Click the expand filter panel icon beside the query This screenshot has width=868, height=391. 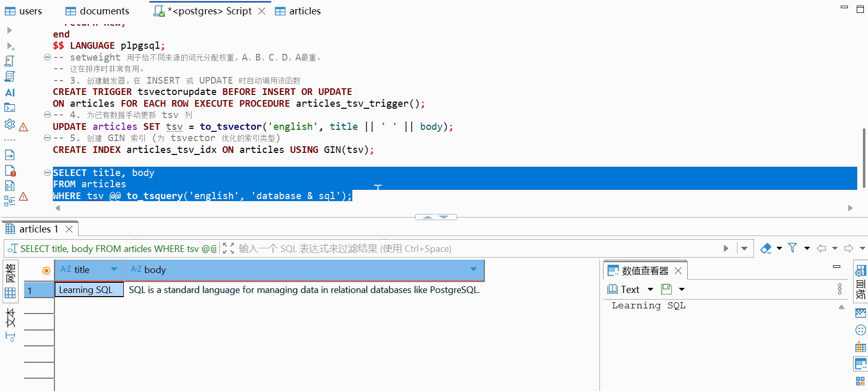[229, 248]
